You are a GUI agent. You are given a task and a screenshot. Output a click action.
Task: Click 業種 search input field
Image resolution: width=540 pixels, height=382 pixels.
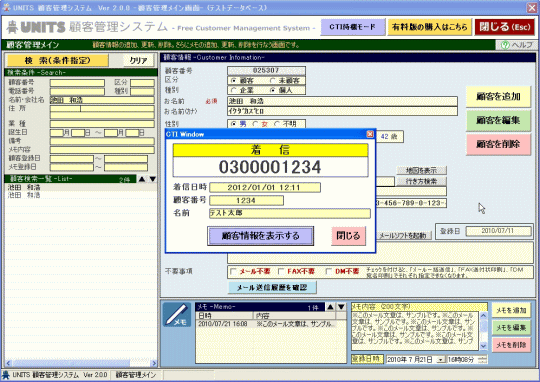102,124
